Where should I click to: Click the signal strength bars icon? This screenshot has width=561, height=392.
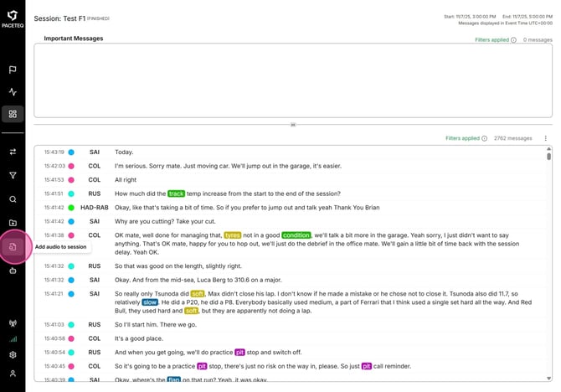(x=13, y=339)
